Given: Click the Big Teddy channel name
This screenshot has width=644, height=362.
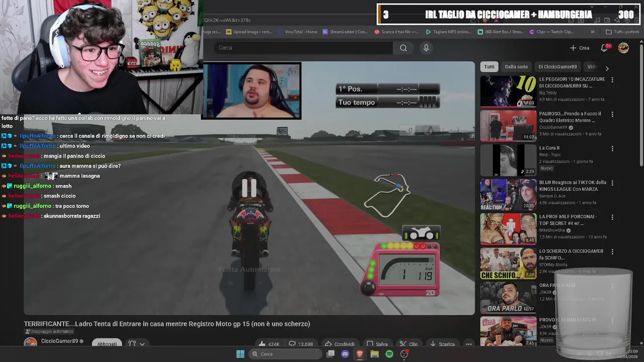Looking at the screenshot, I should pyautogui.click(x=548, y=93).
